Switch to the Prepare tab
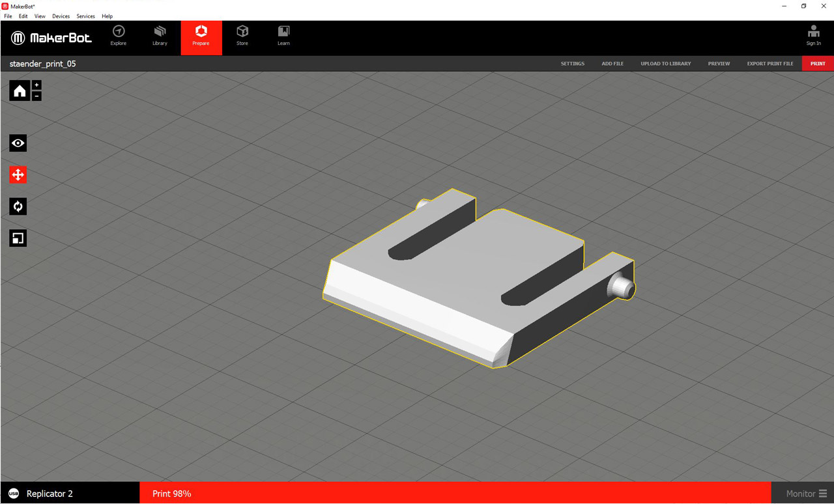The height and width of the screenshot is (504, 834). pyautogui.click(x=201, y=37)
